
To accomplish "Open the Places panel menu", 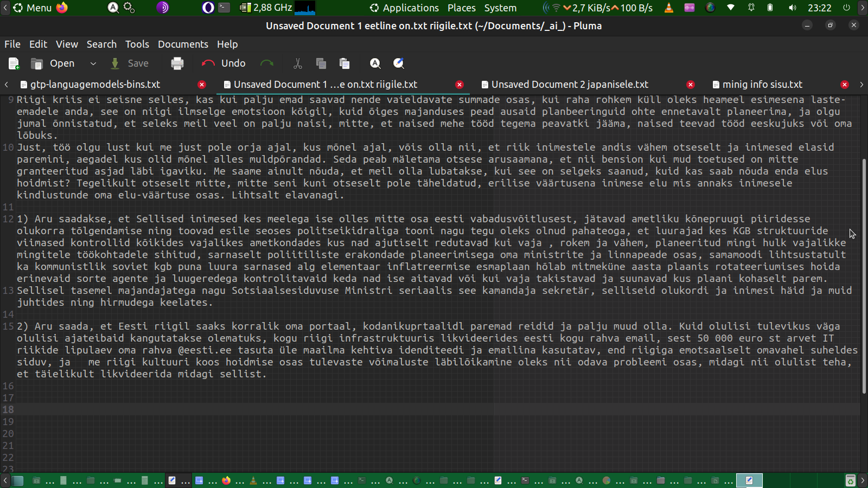I will [x=462, y=8].
